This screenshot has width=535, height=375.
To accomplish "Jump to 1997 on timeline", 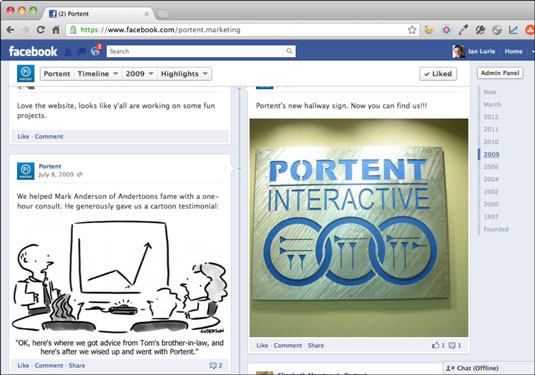I will (491, 217).
